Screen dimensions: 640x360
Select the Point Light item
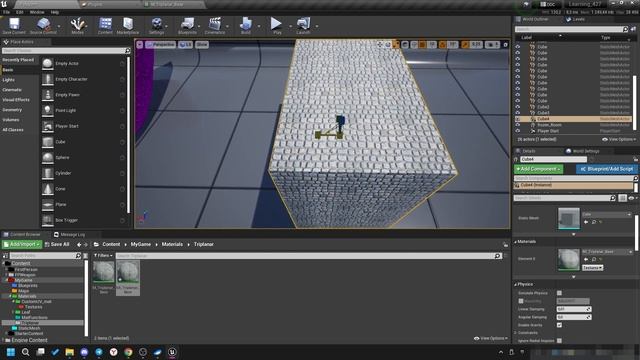tap(84, 111)
